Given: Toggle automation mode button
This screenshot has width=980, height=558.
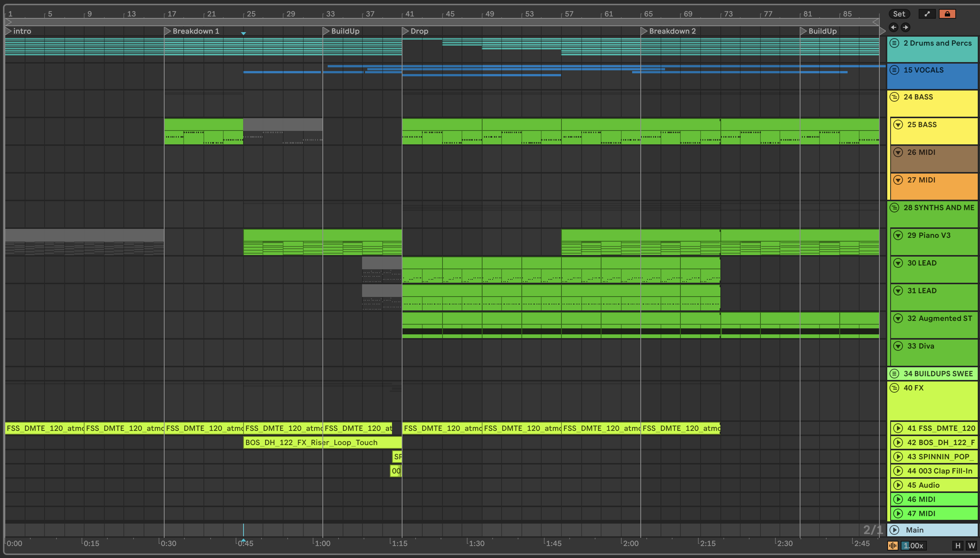Looking at the screenshot, I should [927, 14].
